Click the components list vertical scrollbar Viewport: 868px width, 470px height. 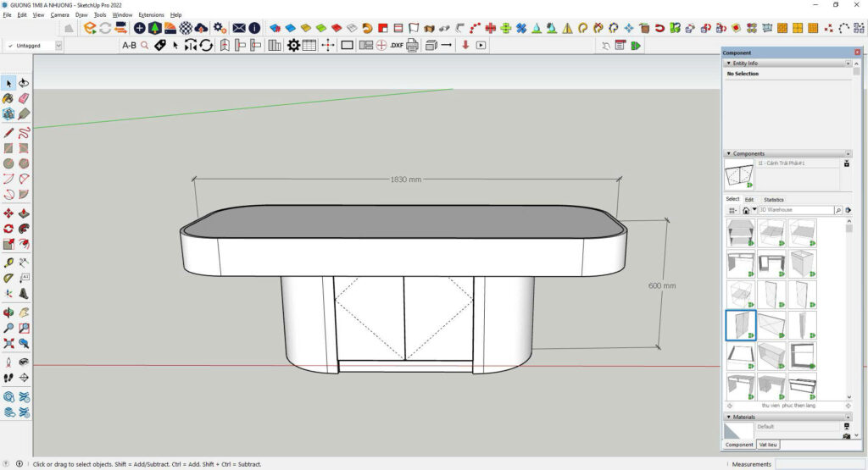tap(849, 308)
